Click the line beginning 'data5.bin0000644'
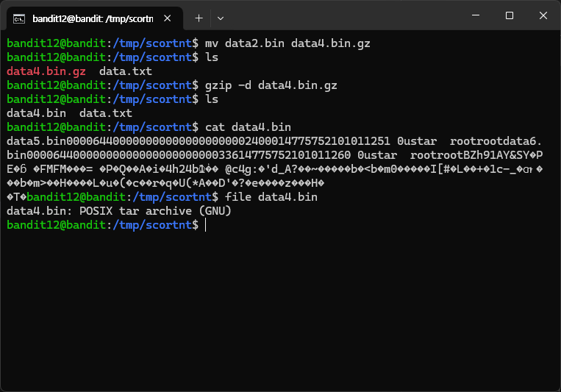 274,141
